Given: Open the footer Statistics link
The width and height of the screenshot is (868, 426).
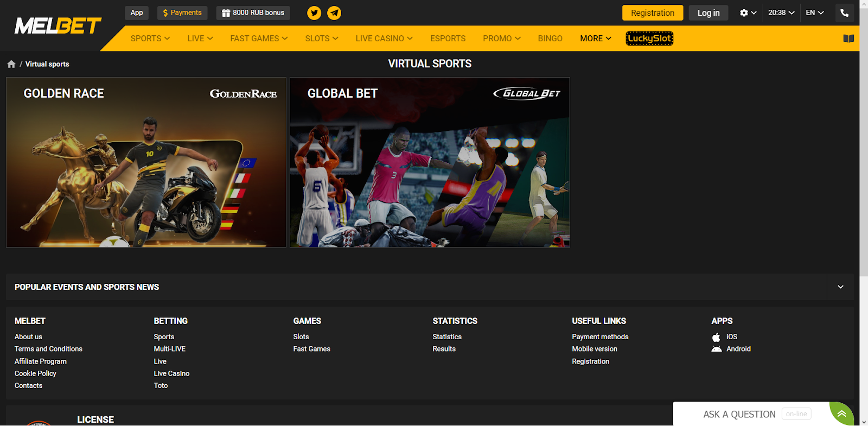Looking at the screenshot, I should [x=447, y=337].
